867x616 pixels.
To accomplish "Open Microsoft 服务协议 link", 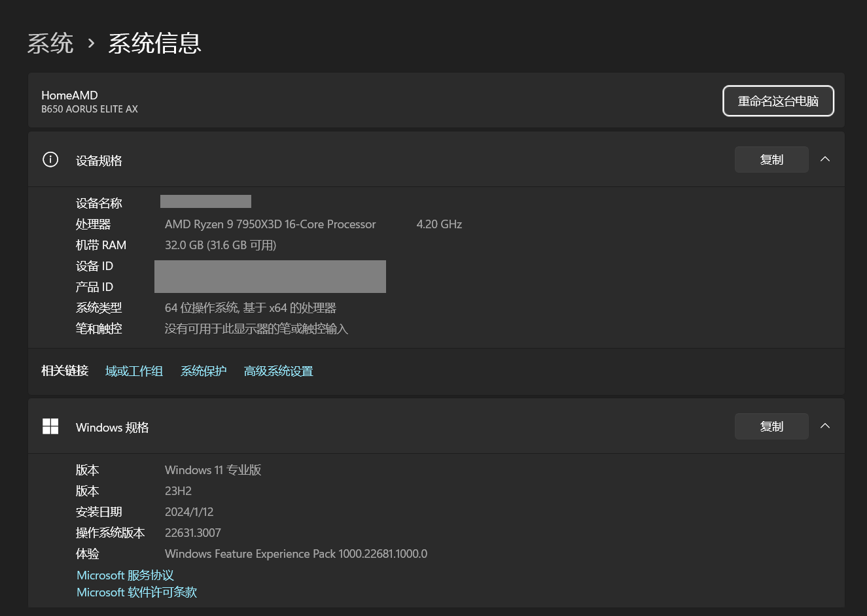I will 125,575.
